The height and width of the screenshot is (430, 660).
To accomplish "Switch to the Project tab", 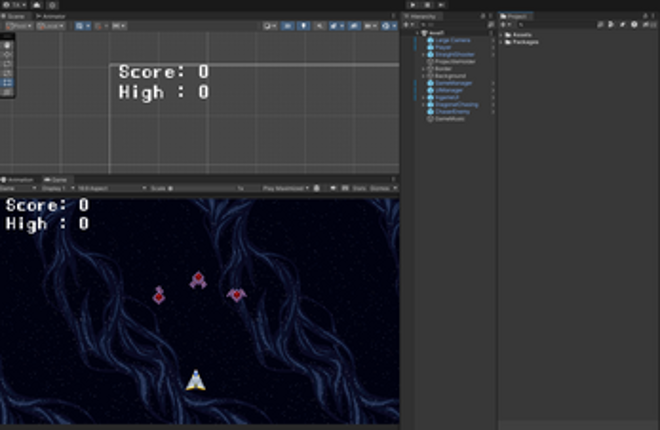I will click(515, 16).
